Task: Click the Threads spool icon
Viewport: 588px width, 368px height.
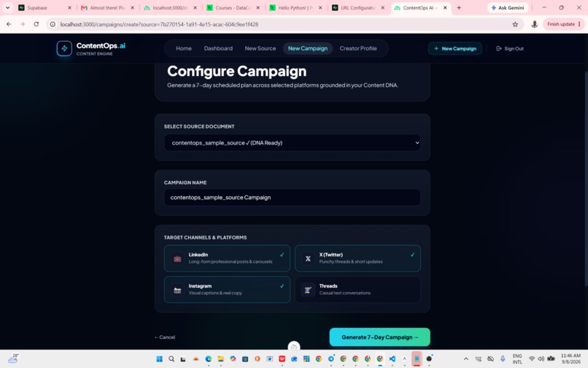Action: coord(308,290)
